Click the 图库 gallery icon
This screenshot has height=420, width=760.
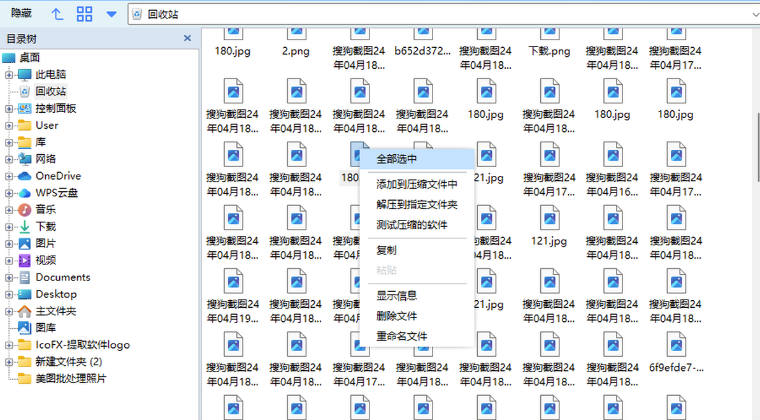pos(25,328)
